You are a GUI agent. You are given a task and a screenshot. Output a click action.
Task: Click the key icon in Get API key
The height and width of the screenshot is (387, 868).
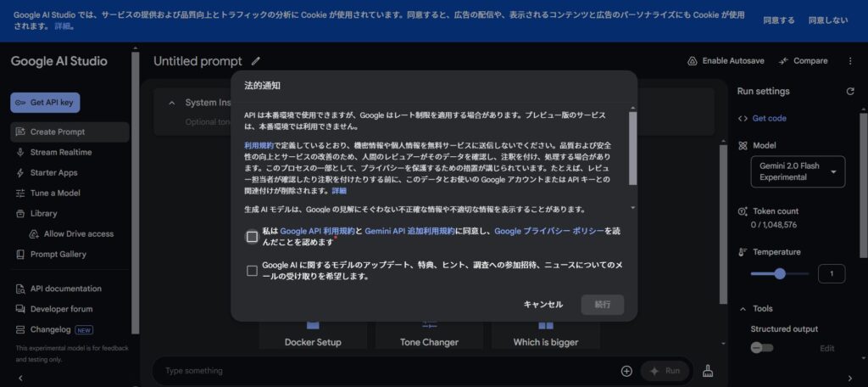pos(20,103)
